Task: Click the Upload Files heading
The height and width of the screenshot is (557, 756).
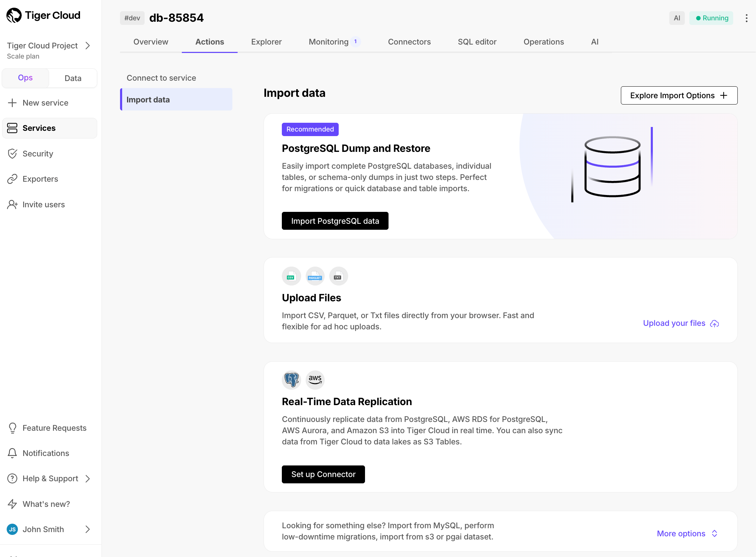Action: 311,298
